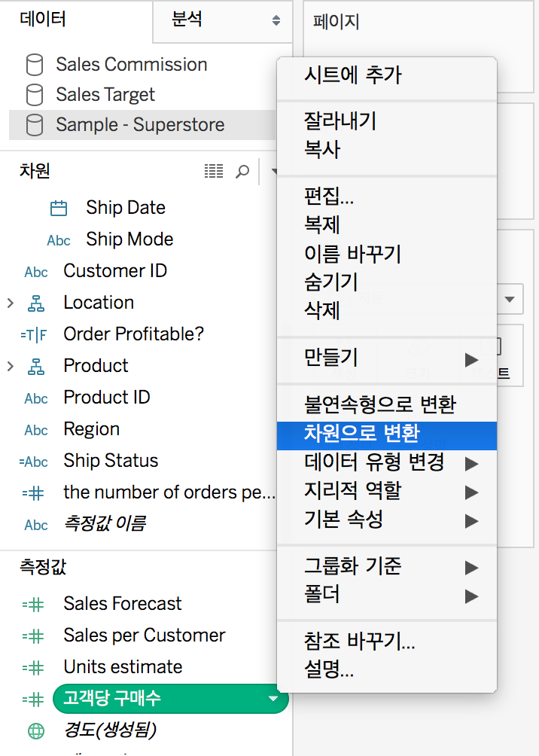This screenshot has width=539, height=756.
Task: Open the view data grid icon in 차원 header
Action: click(214, 171)
